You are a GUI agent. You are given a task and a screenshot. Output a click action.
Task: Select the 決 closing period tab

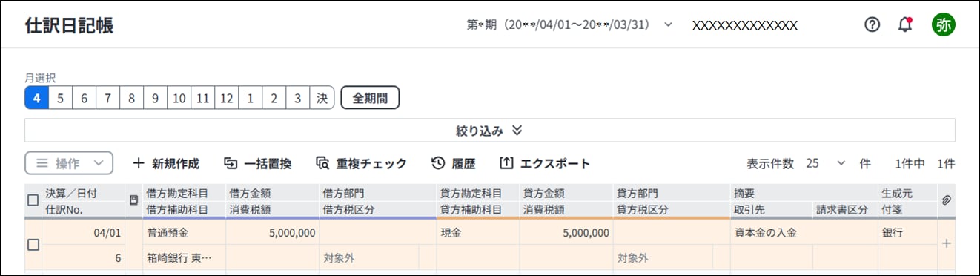pos(322,98)
